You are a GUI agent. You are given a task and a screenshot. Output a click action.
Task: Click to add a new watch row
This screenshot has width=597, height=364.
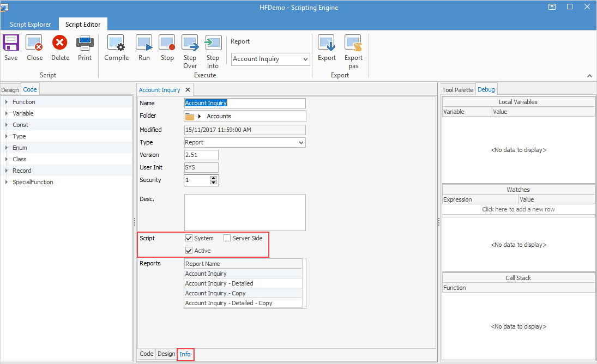pos(518,209)
